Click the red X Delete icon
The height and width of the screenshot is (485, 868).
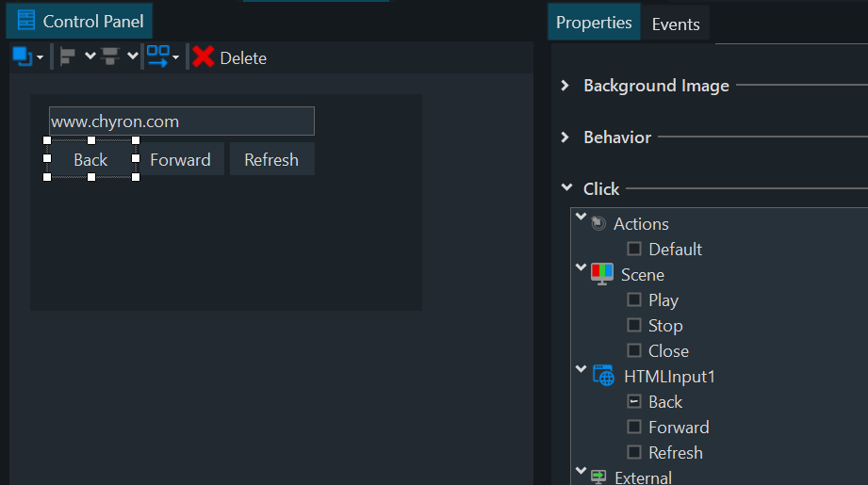click(x=203, y=57)
